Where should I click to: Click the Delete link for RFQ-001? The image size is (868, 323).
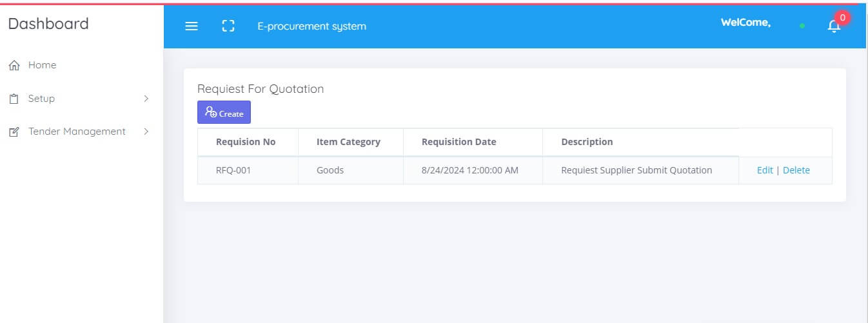(796, 170)
